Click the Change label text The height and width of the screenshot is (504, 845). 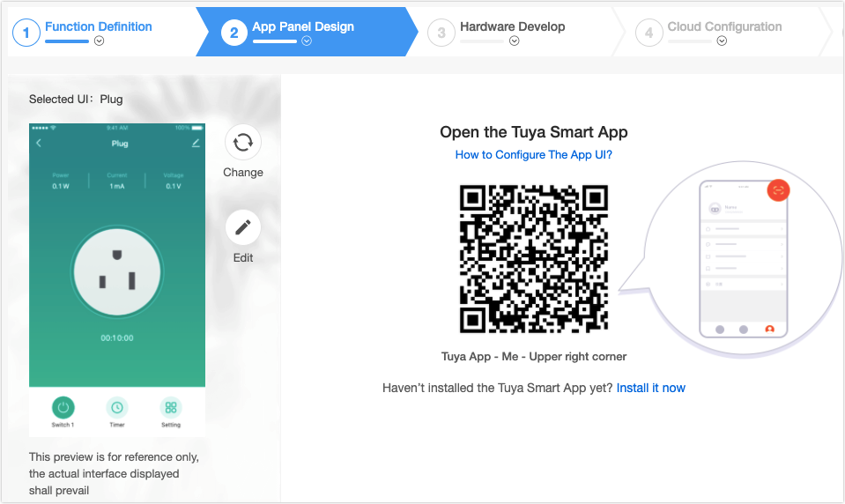pyautogui.click(x=243, y=173)
